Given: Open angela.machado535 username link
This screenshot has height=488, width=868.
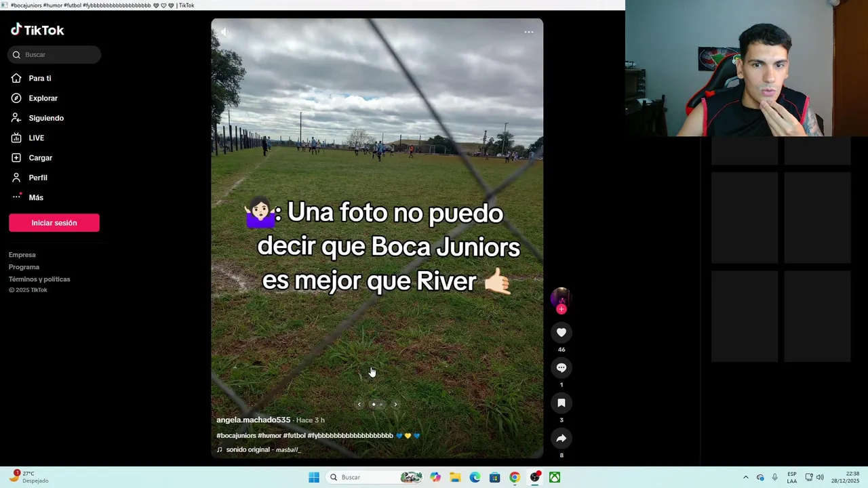Looking at the screenshot, I should (x=253, y=420).
